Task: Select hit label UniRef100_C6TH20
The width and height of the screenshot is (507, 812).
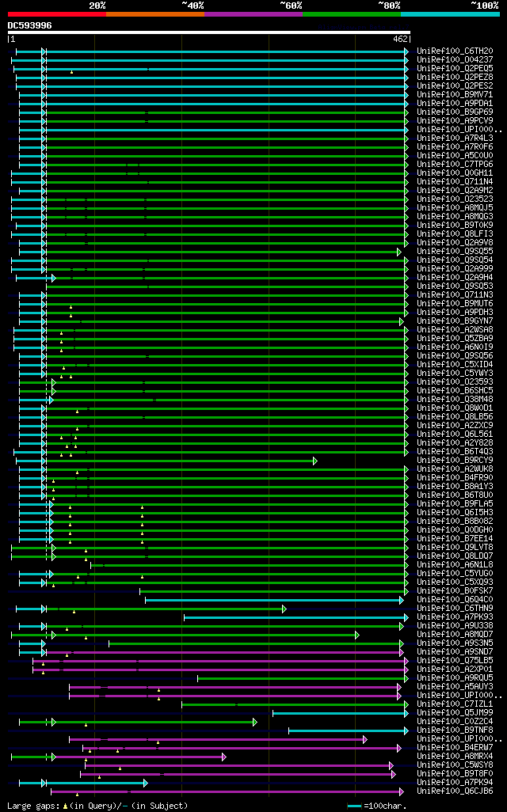Action: tap(456, 51)
